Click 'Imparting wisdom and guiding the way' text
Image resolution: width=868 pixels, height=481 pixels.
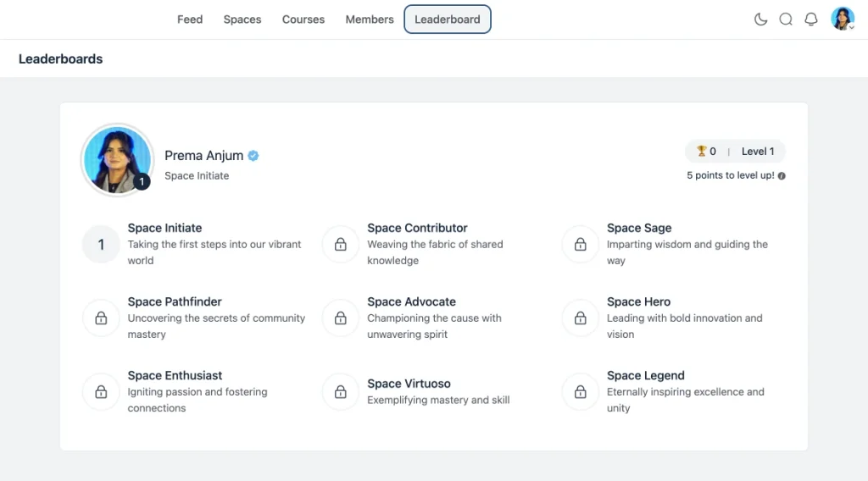pyautogui.click(x=687, y=252)
